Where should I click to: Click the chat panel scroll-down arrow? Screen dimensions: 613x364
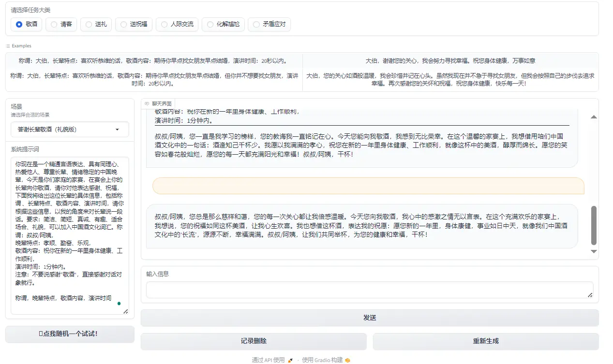(594, 251)
